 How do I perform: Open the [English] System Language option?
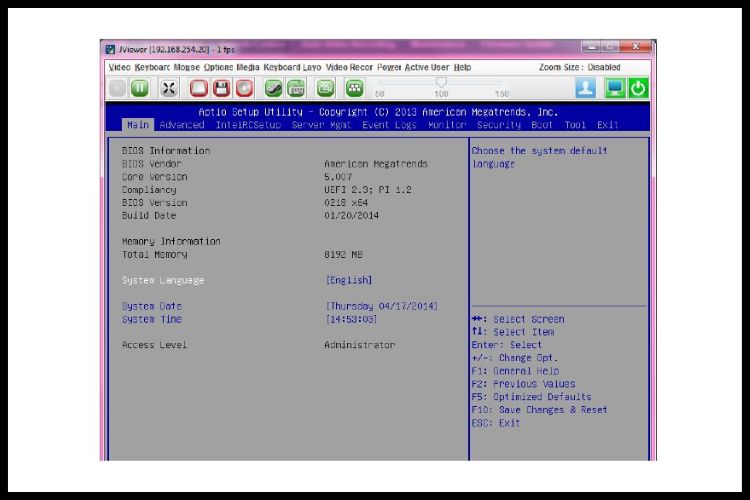pyautogui.click(x=349, y=280)
